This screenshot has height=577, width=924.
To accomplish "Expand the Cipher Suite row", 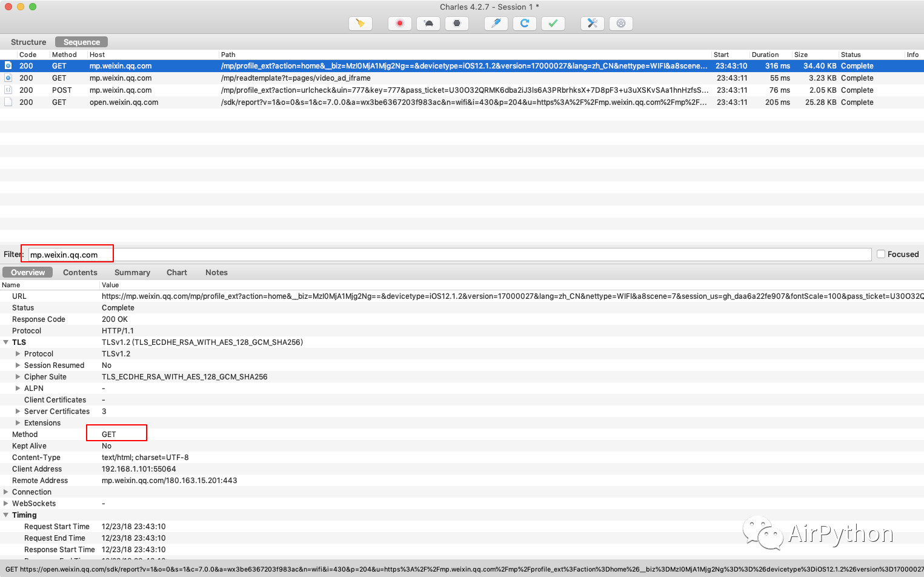I will [18, 377].
